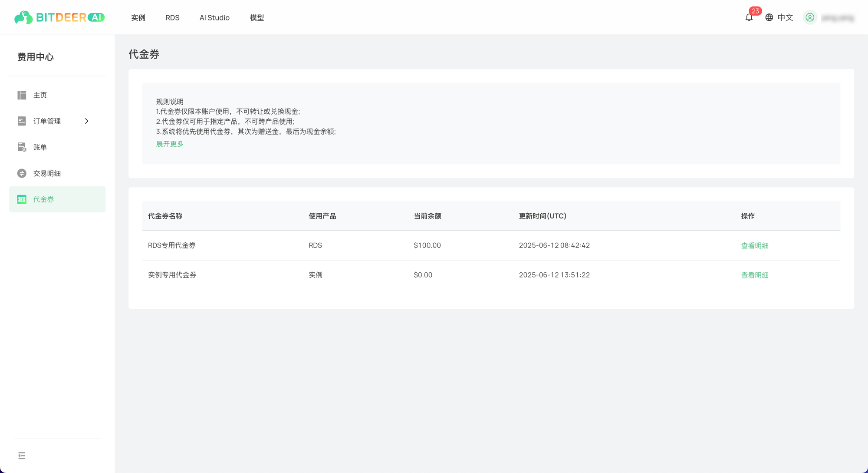Open the 模型 top menu
Screen dimensions: 868x473
point(256,18)
